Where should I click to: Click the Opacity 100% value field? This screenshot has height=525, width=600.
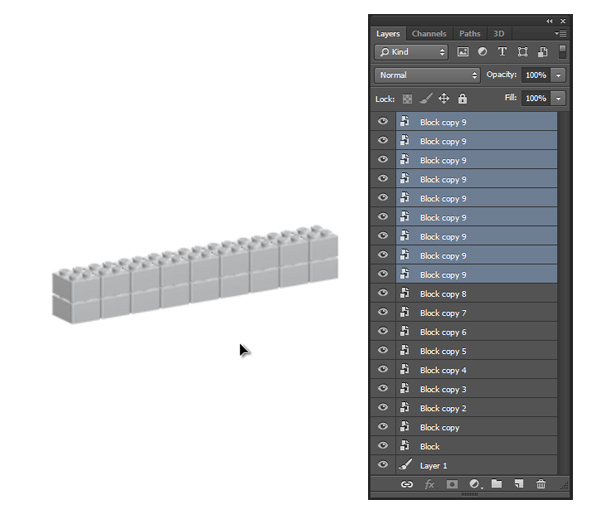pyautogui.click(x=536, y=75)
